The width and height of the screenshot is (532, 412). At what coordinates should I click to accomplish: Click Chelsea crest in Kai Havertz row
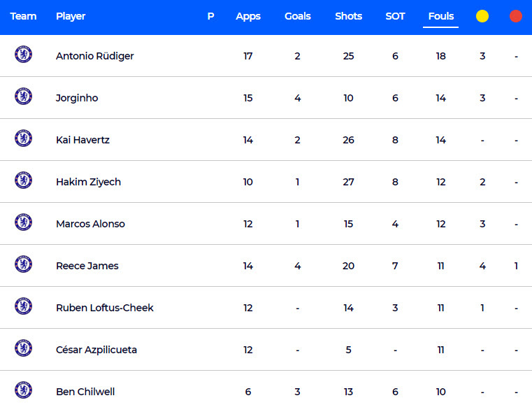[23, 138]
